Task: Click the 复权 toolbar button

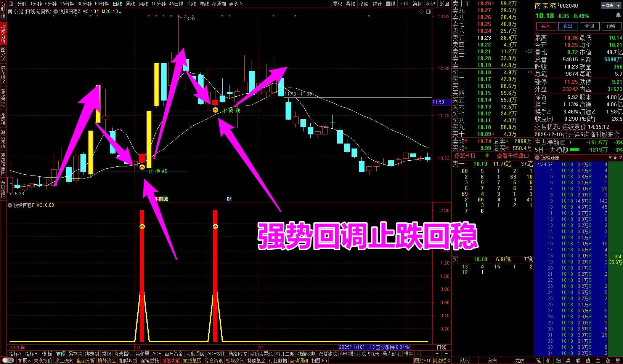Action: coord(338,4)
